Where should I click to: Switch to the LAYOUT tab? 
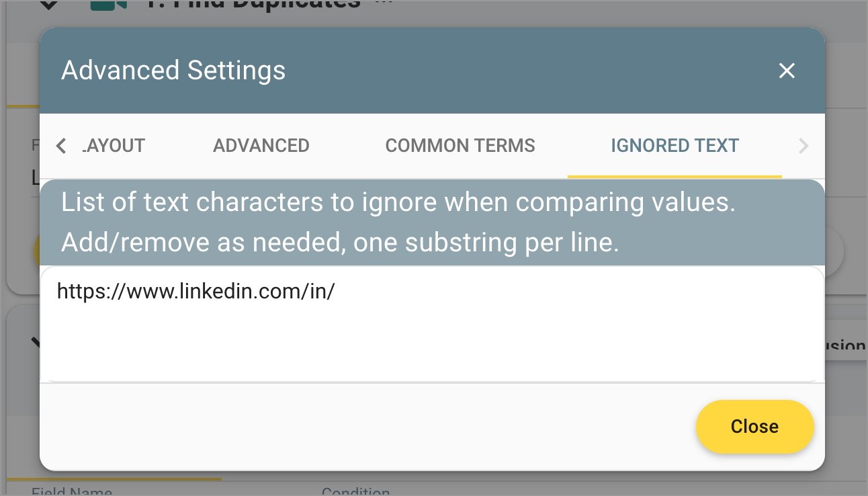click(x=113, y=145)
